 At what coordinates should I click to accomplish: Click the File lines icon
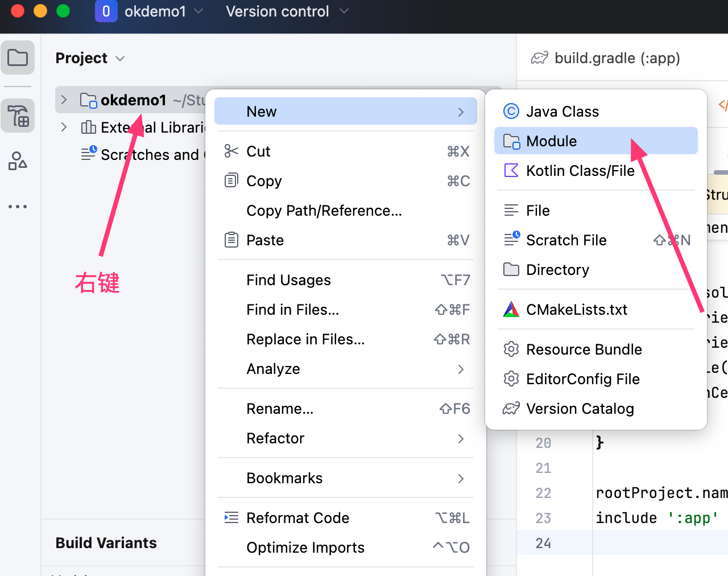click(x=511, y=210)
